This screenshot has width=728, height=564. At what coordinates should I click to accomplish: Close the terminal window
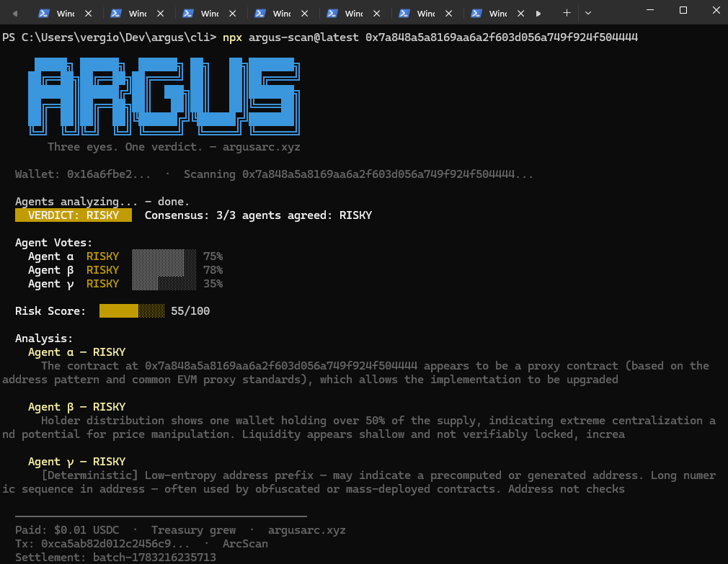click(716, 10)
